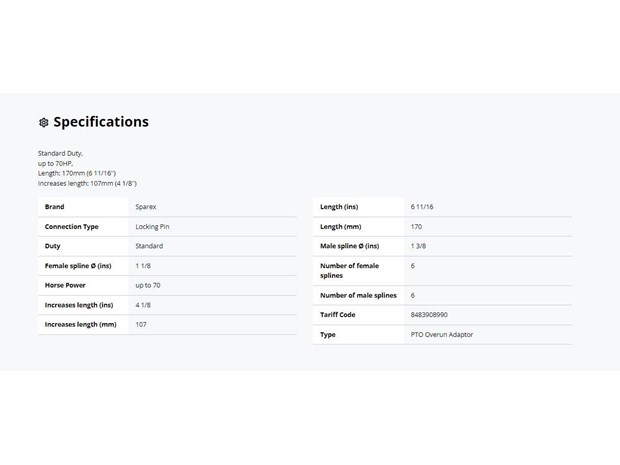Click the Specifications heading
The width and height of the screenshot is (620, 465).
101,122
